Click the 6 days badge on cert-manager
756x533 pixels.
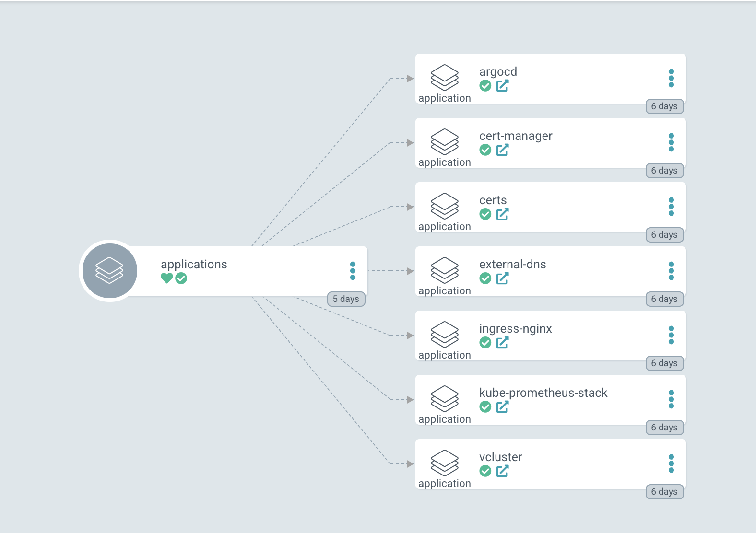click(x=664, y=170)
